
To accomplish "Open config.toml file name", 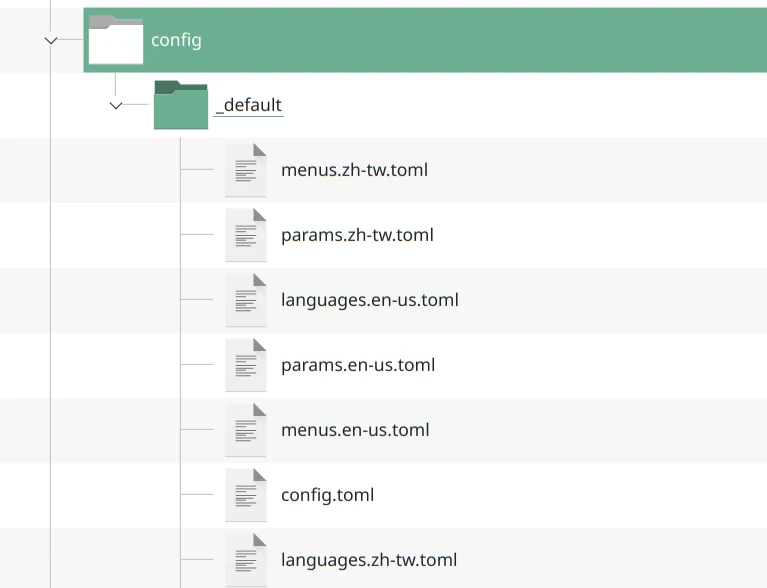I will [x=327, y=495].
